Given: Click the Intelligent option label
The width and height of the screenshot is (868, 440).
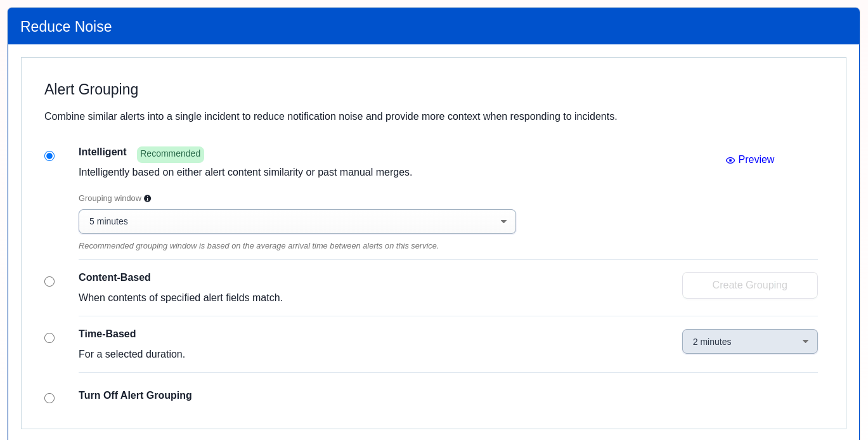Looking at the screenshot, I should click(x=103, y=152).
